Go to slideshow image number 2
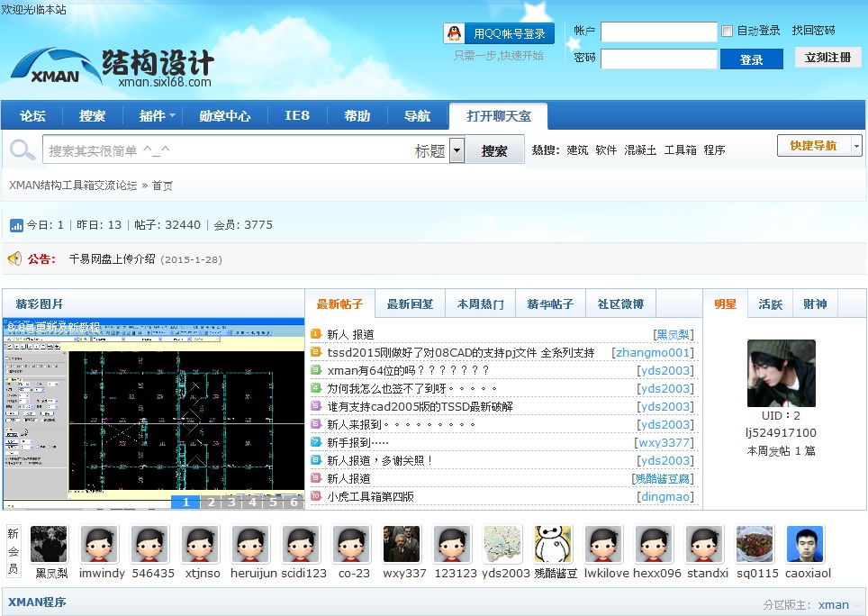Screen dimensions: 868x616 (x=211, y=502)
